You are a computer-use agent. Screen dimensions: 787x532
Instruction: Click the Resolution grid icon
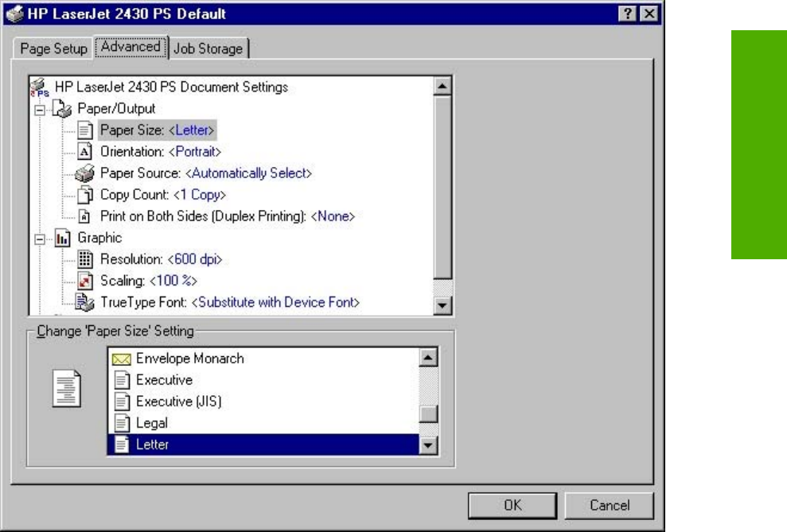[x=85, y=259]
